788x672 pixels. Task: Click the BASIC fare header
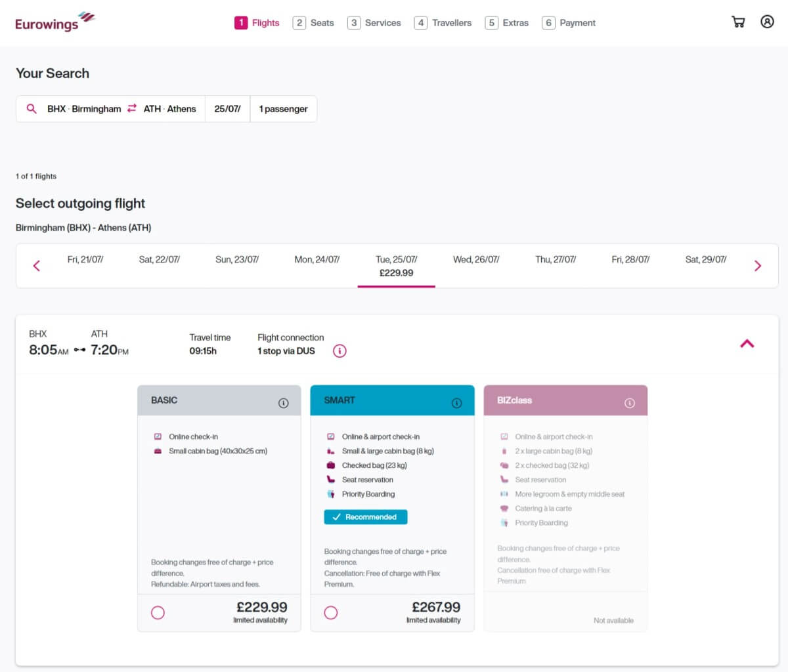pyautogui.click(x=219, y=400)
